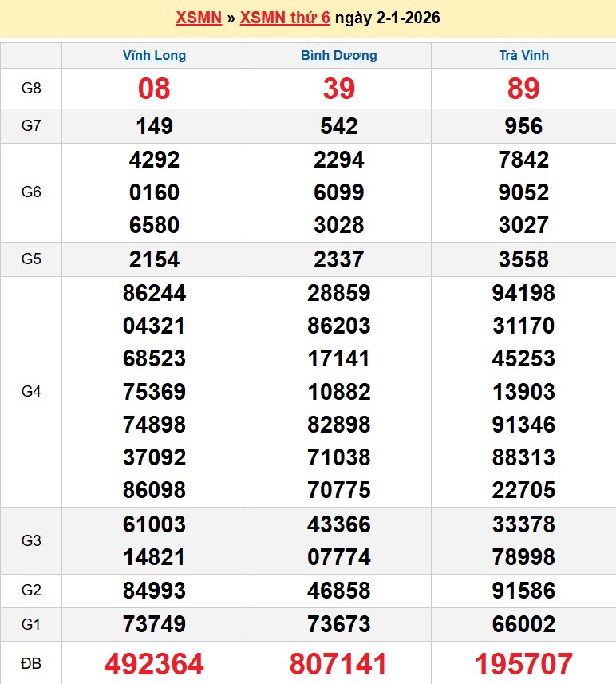The width and height of the screenshot is (616, 684).
Task: Select the G3 number 61003
Action: tap(154, 524)
